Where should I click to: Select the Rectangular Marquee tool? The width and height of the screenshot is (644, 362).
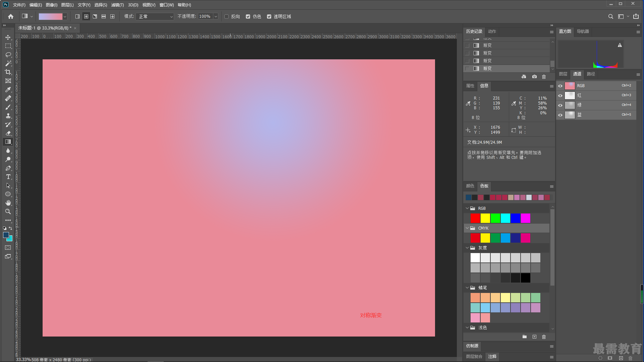[x=8, y=46]
